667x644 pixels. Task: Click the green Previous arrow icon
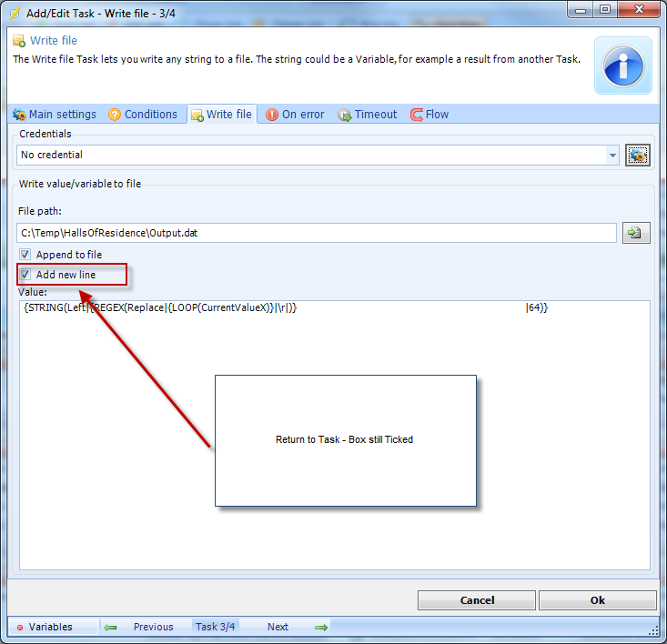coord(110,627)
